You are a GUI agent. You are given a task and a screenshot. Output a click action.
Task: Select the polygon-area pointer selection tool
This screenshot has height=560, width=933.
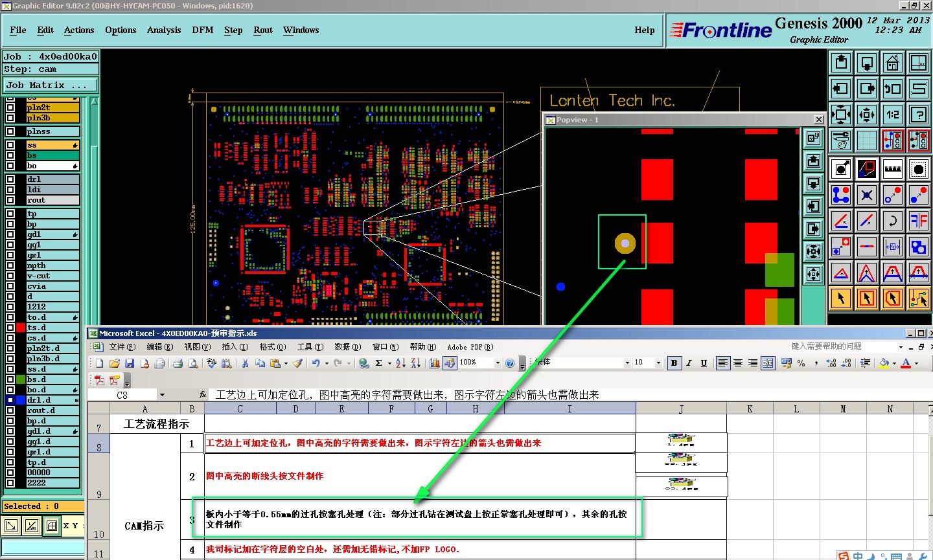point(893,298)
